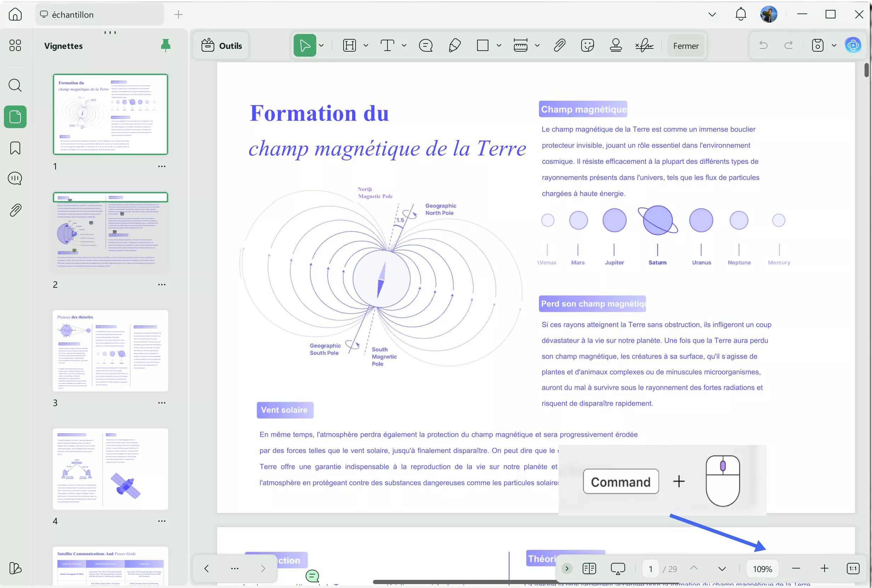Expand highlight tool options arrow
The width and height of the screenshot is (872, 588).
(366, 46)
